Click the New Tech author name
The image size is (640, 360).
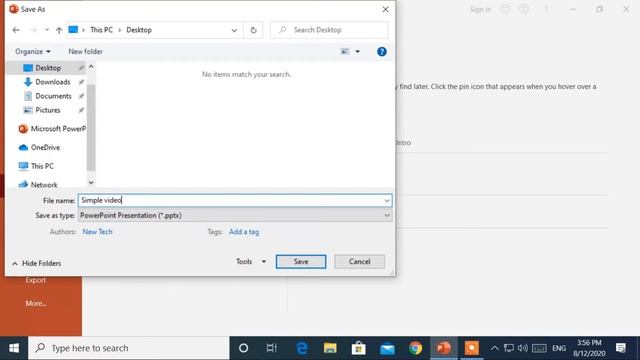pos(97,231)
